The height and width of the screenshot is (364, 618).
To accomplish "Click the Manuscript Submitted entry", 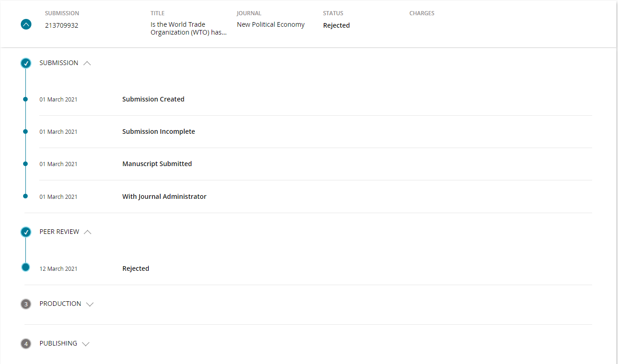I will pos(157,164).
